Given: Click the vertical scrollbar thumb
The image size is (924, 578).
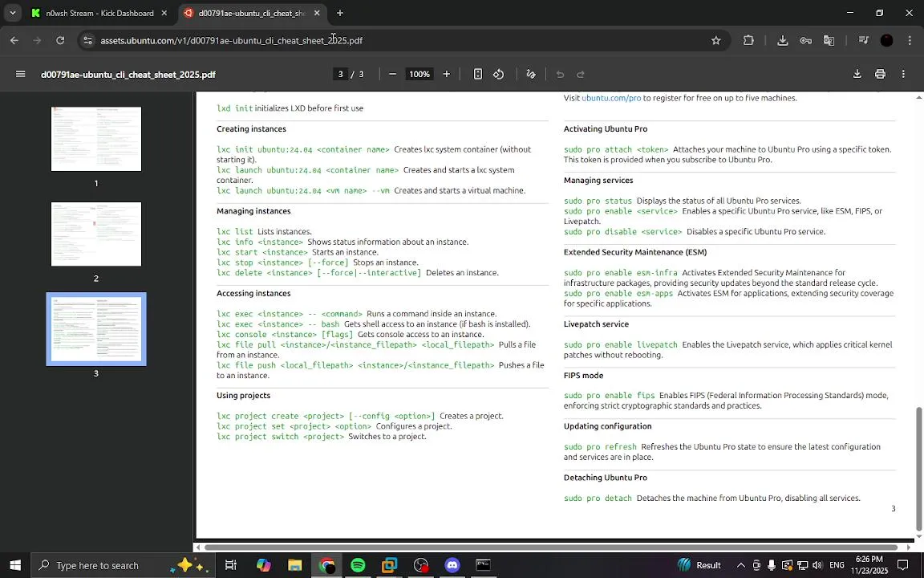Looking at the screenshot, I should point(918,468).
